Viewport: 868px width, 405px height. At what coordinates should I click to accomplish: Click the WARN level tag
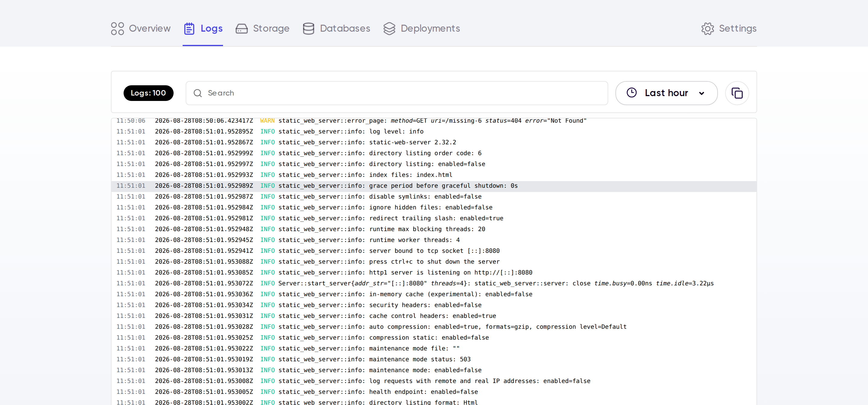(x=267, y=121)
